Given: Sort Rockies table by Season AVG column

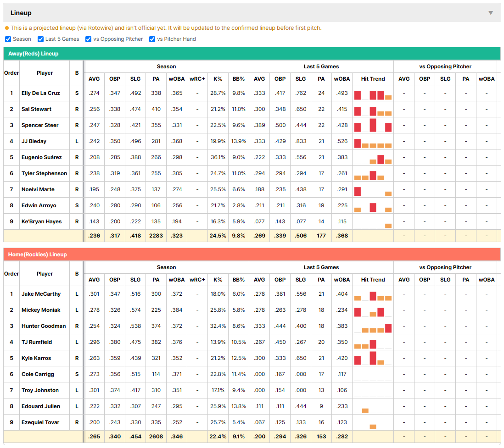Looking at the screenshot, I should [94, 280].
